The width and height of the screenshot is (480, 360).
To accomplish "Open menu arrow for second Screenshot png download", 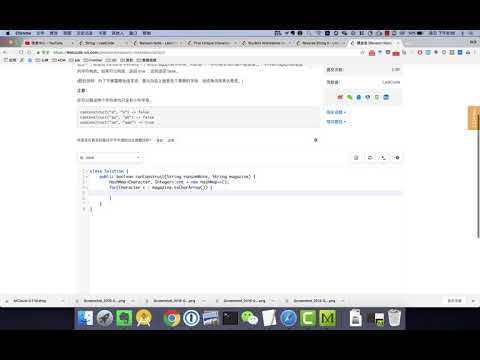I will pos(204,301).
